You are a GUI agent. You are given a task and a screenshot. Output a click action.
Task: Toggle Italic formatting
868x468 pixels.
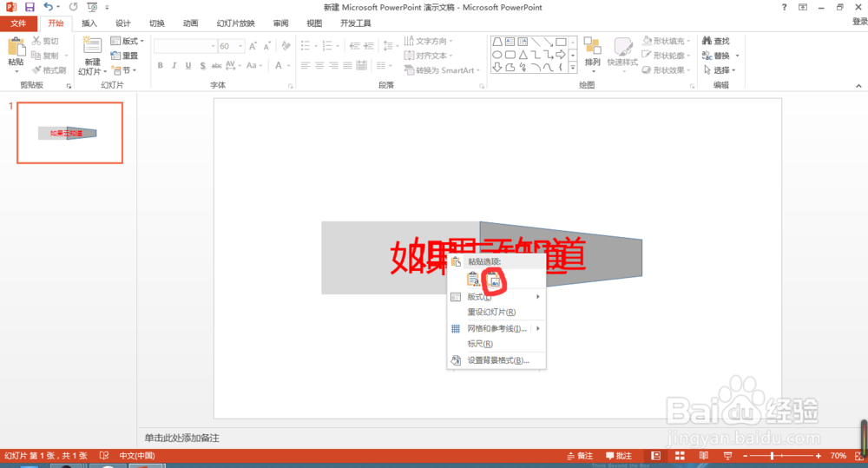coord(174,65)
